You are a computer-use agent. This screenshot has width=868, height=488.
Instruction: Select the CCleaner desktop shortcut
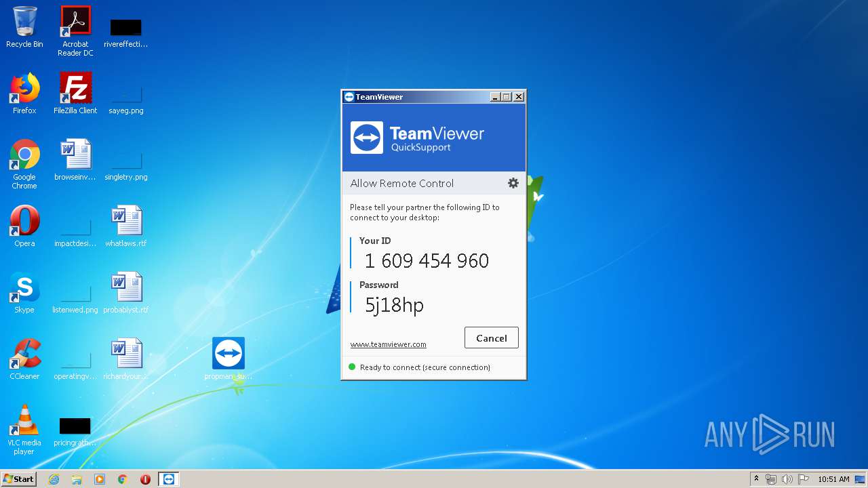coord(24,359)
